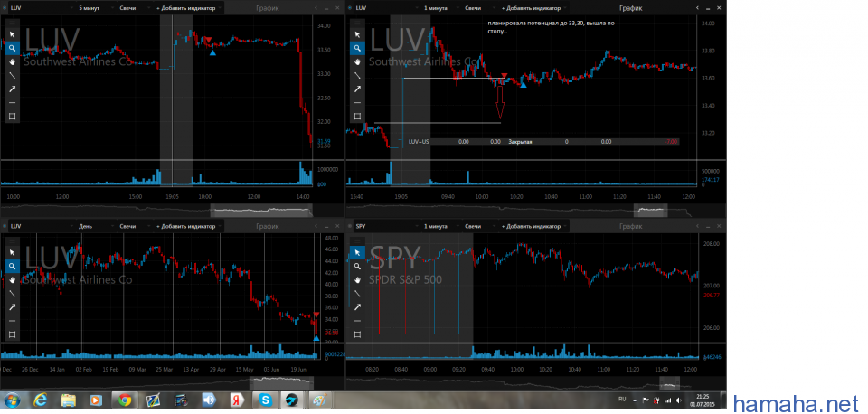This screenshot has height=414, width=868.
Task: Select hand pan tool in SPY chart
Action: [x=358, y=279]
